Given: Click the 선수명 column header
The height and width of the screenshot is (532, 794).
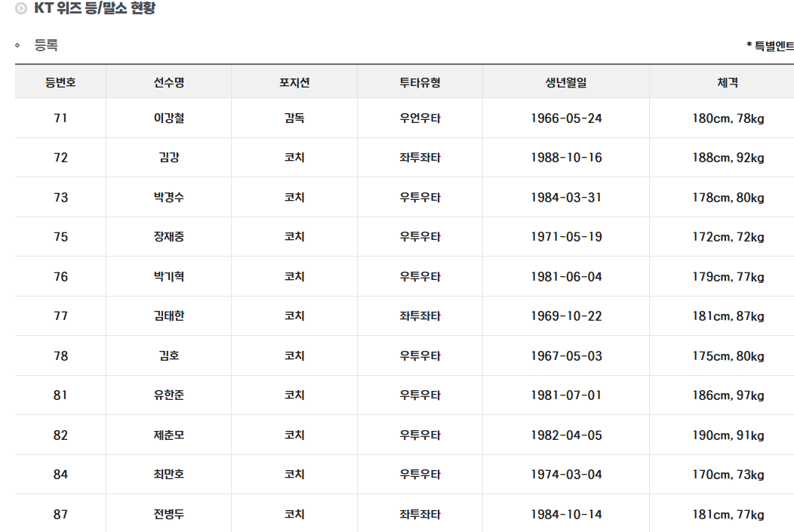Looking at the screenshot, I should [168, 82].
